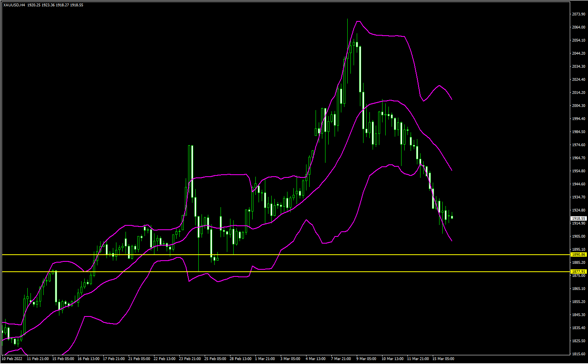The width and height of the screenshot is (588, 364).
Task: Click the 15 Mar 05:00 time label
Action: [x=443, y=359]
